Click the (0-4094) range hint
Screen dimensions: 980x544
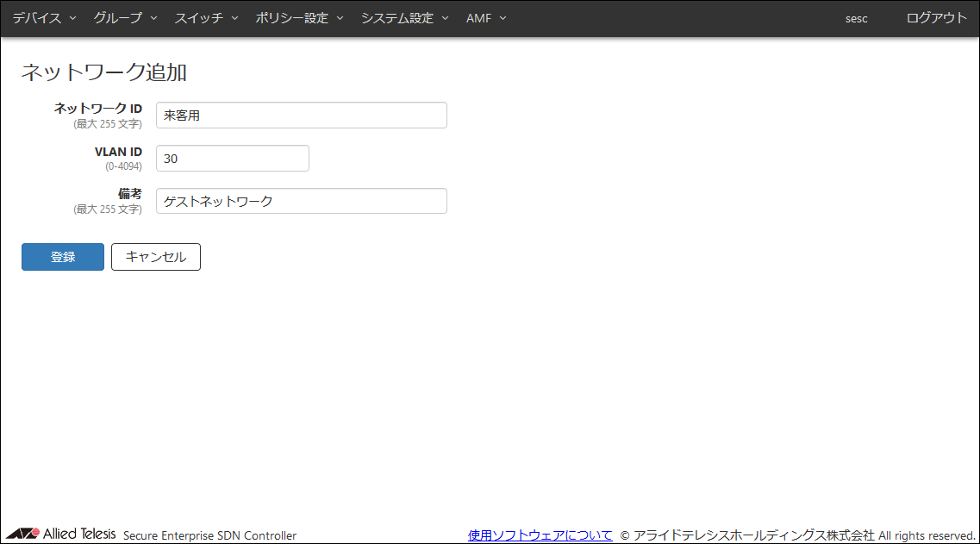[x=124, y=166]
